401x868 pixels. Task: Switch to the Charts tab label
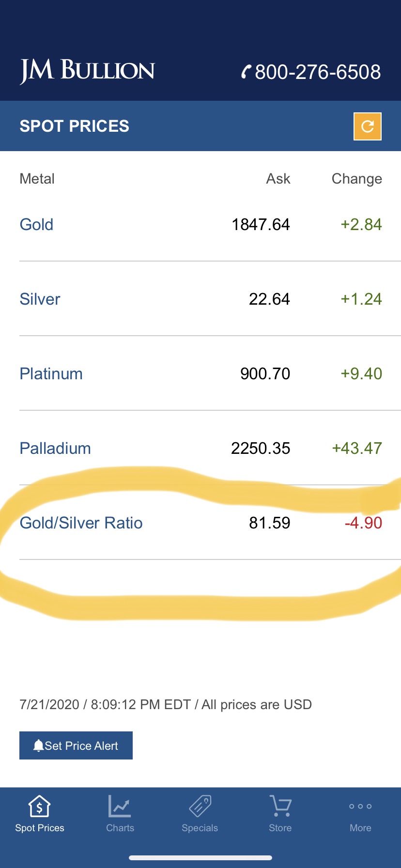click(x=120, y=828)
